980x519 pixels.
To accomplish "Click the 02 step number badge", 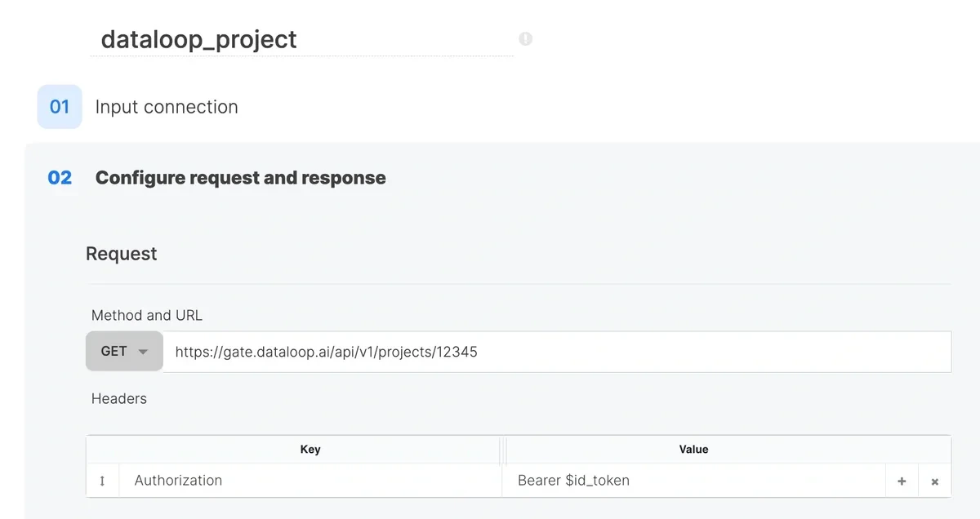I will pyautogui.click(x=59, y=177).
